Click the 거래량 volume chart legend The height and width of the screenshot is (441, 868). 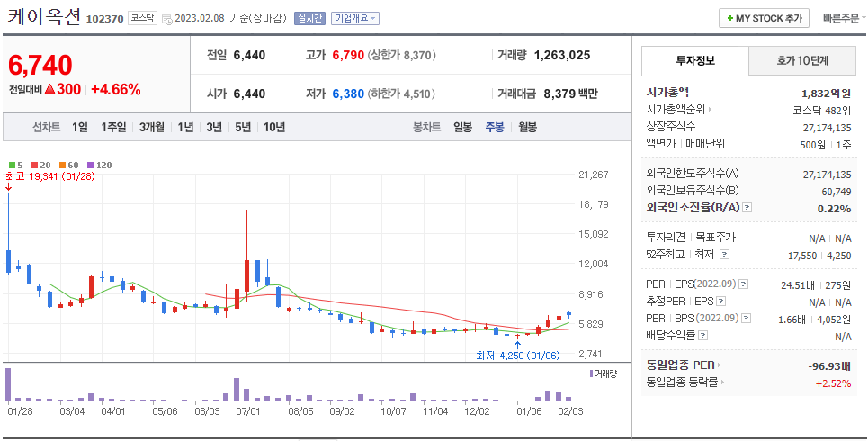point(604,374)
